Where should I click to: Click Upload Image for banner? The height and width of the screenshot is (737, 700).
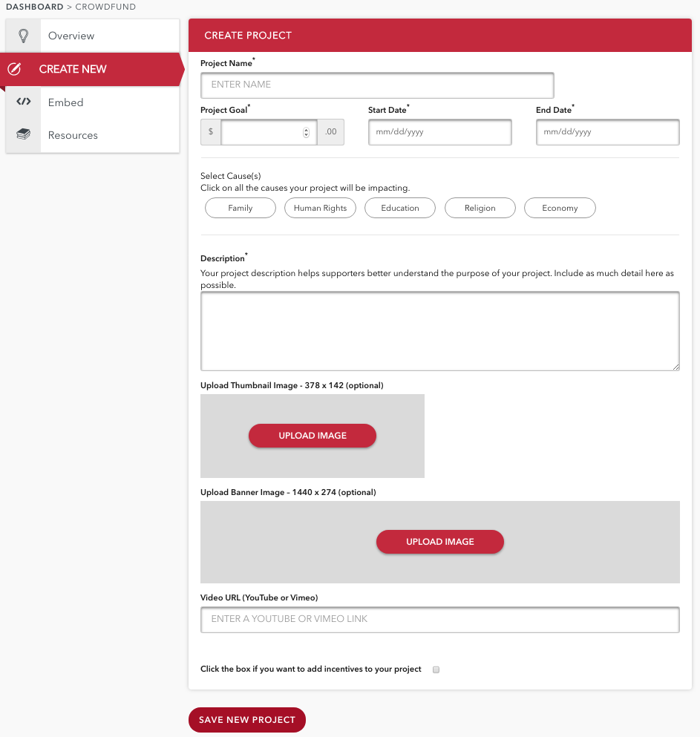click(440, 542)
